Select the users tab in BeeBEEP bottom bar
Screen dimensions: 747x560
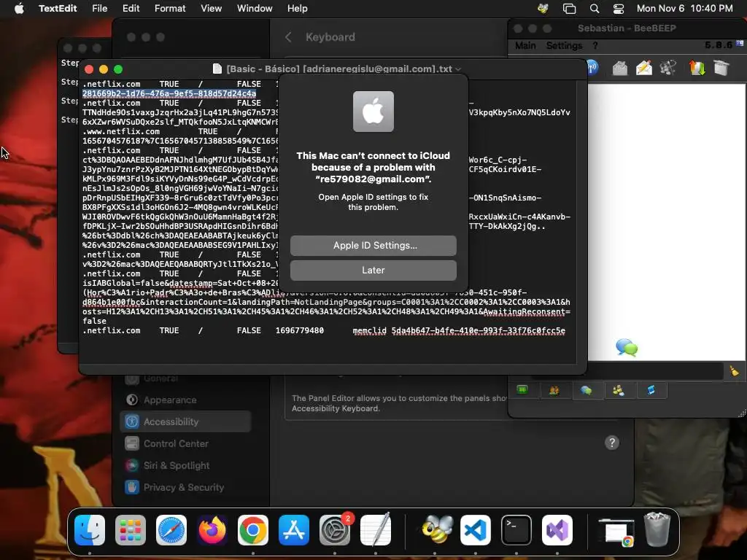pyautogui.click(x=554, y=391)
